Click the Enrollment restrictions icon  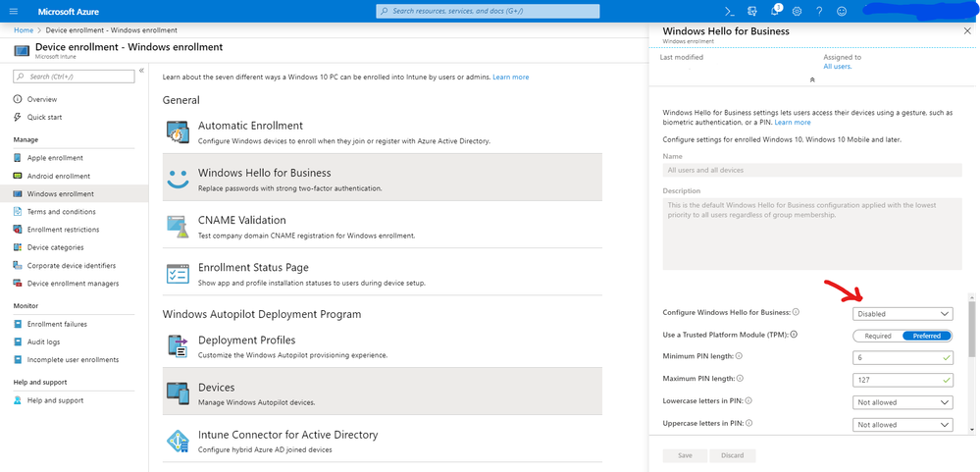(x=17, y=230)
